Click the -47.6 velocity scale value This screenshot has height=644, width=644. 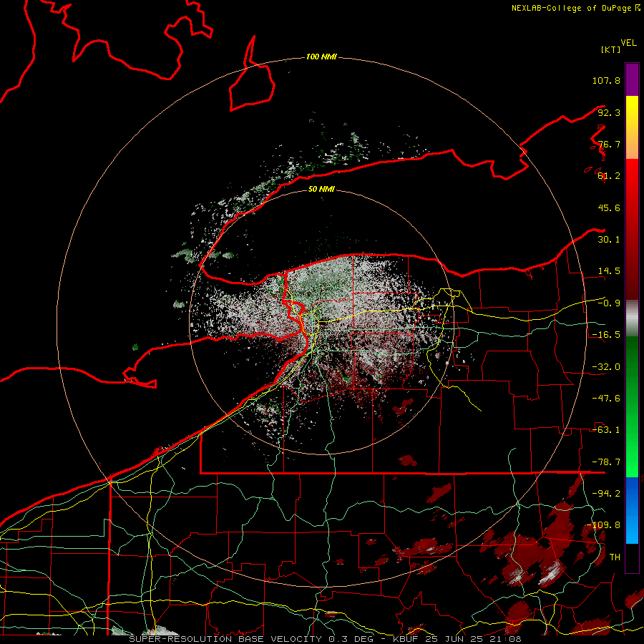pyautogui.click(x=606, y=399)
